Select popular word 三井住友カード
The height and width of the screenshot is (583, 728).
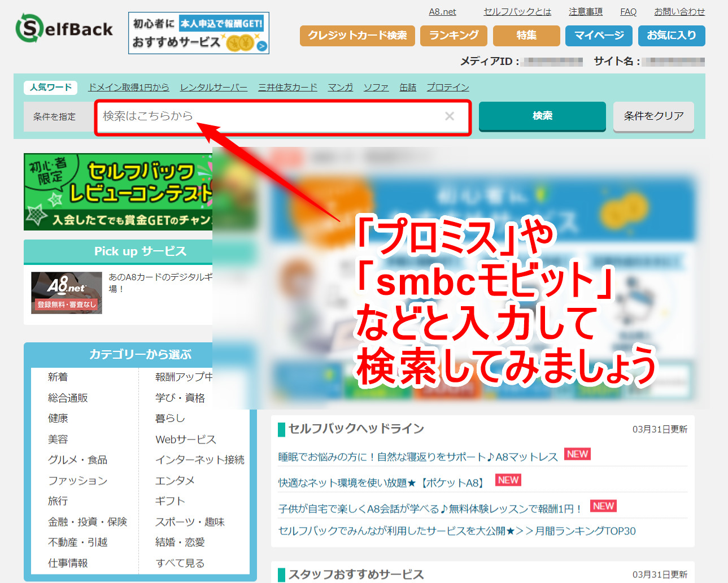pos(287,88)
